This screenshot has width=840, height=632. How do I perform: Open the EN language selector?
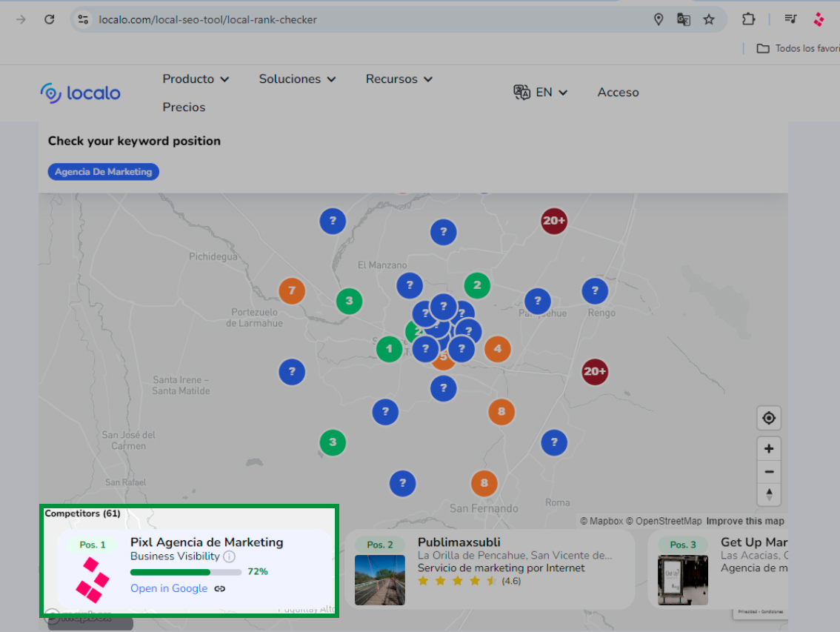[541, 92]
